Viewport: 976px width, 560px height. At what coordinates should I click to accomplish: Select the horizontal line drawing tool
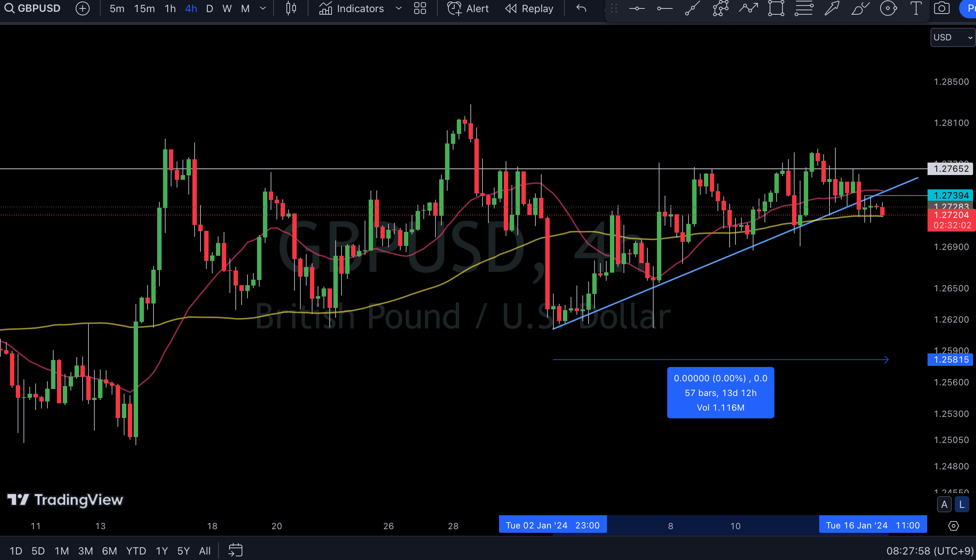[x=637, y=8]
